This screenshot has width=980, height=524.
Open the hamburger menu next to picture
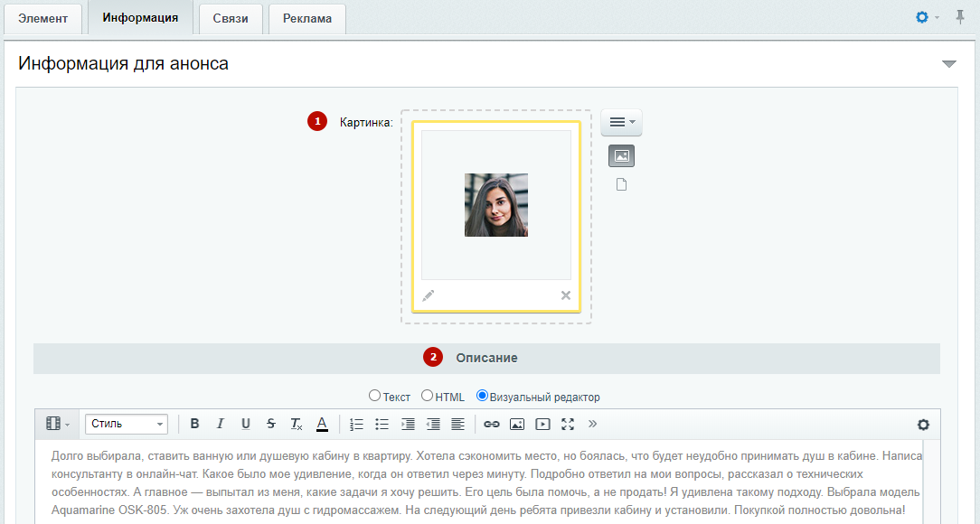pos(621,122)
